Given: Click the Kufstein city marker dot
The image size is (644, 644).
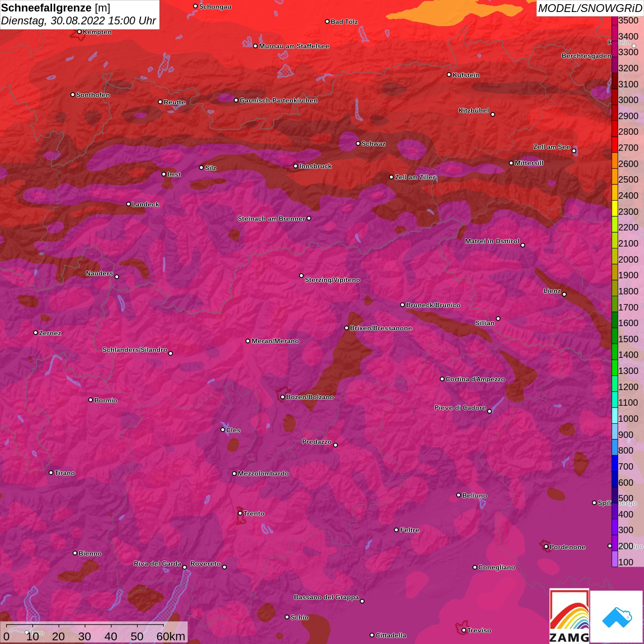Looking at the screenshot, I should pyautogui.click(x=449, y=75).
